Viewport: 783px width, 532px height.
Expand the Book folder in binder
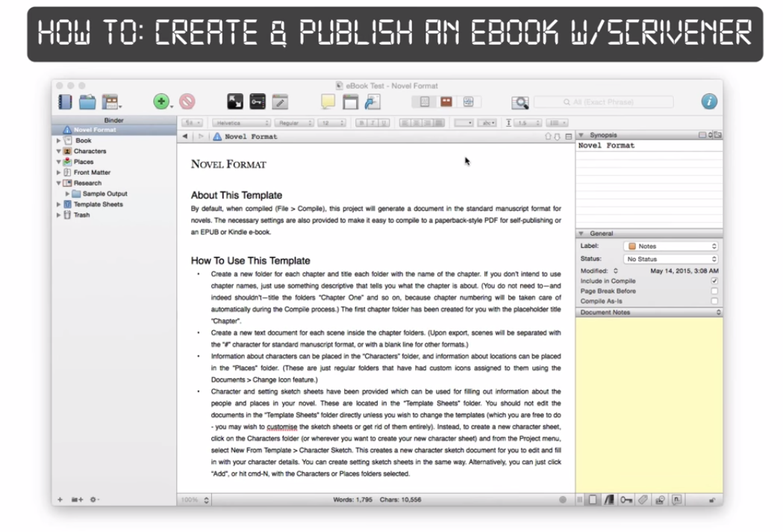tap(58, 141)
